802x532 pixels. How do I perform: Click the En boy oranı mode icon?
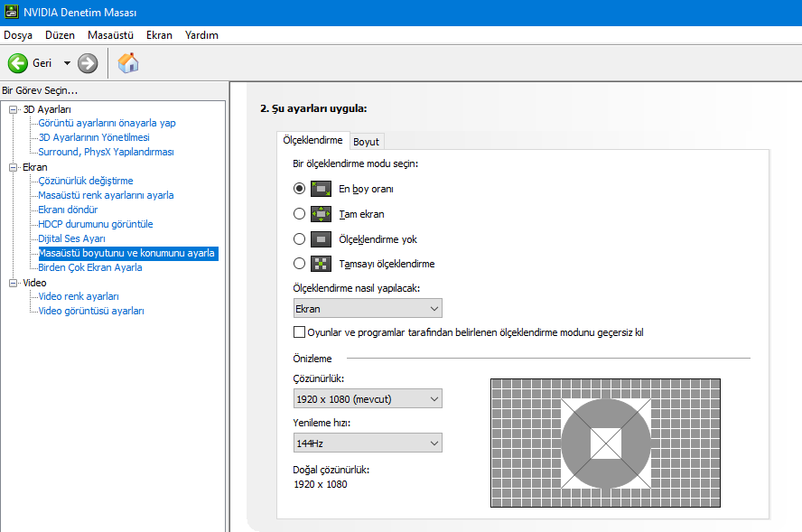tap(321, 189)
